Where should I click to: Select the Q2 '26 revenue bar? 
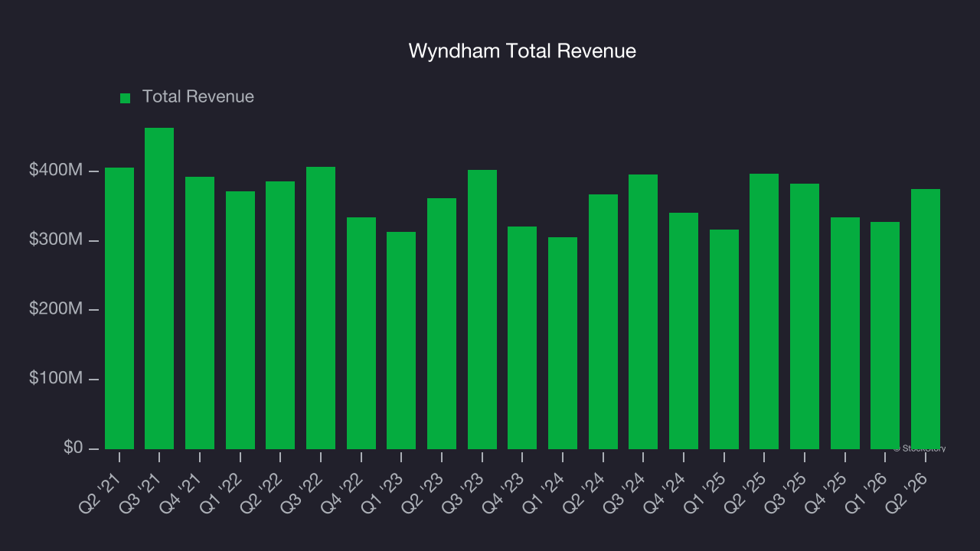(926, 319)
